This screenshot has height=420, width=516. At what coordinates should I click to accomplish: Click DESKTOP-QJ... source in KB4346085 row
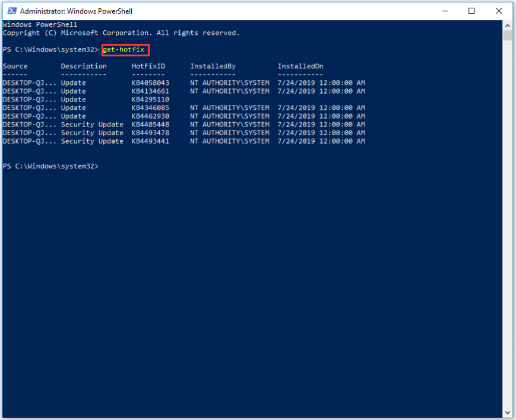(x=30, y=108)
